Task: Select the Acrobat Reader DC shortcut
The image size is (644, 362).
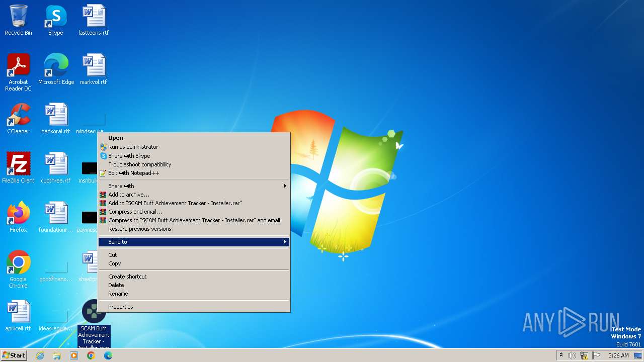Action: pyautogui.click(x=18, y=72)
